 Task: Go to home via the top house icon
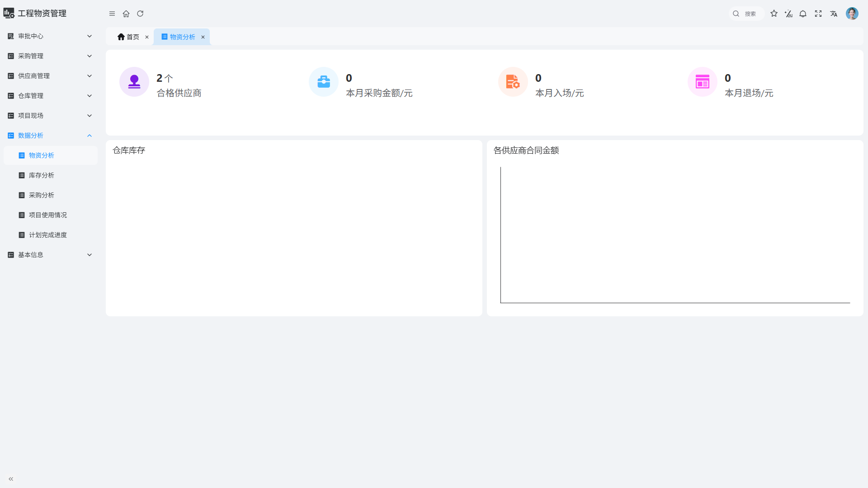(126, 14)
